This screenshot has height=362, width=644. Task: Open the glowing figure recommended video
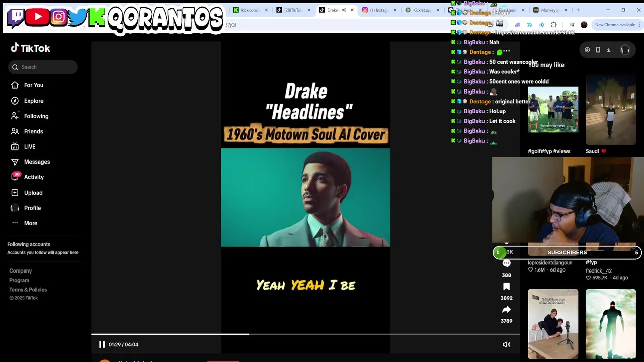click(610, 324)
